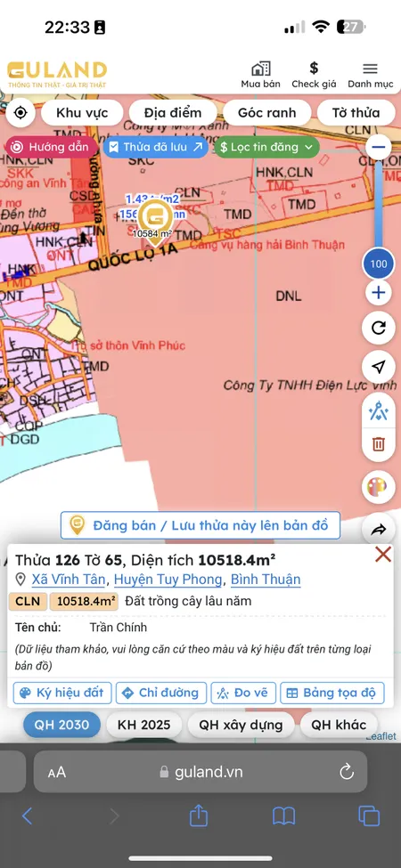Open Bảng tọa độ coordinates table
The height and width of the screenshot is (868, 401).
coord(331,693)
